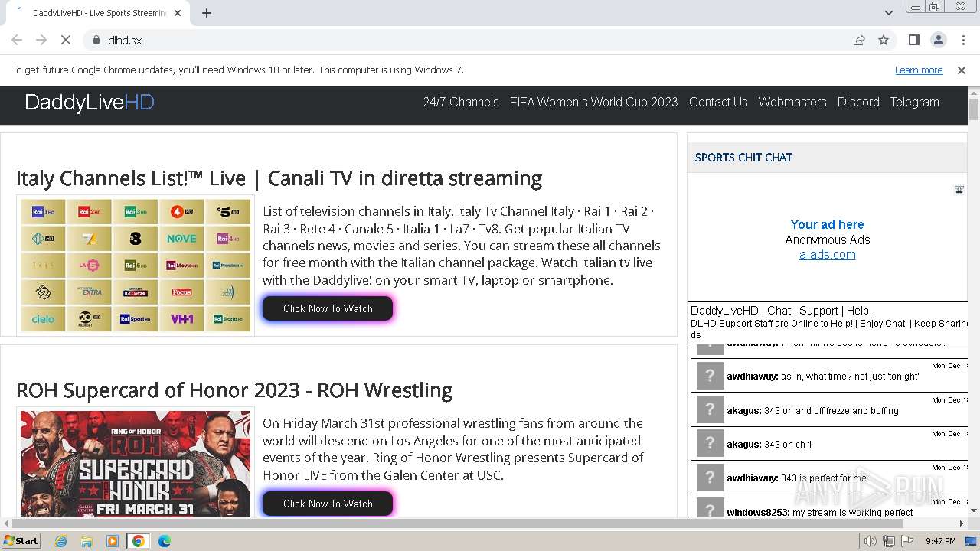
Task: Open the a-ads.com link
Action: coord(827,255)
